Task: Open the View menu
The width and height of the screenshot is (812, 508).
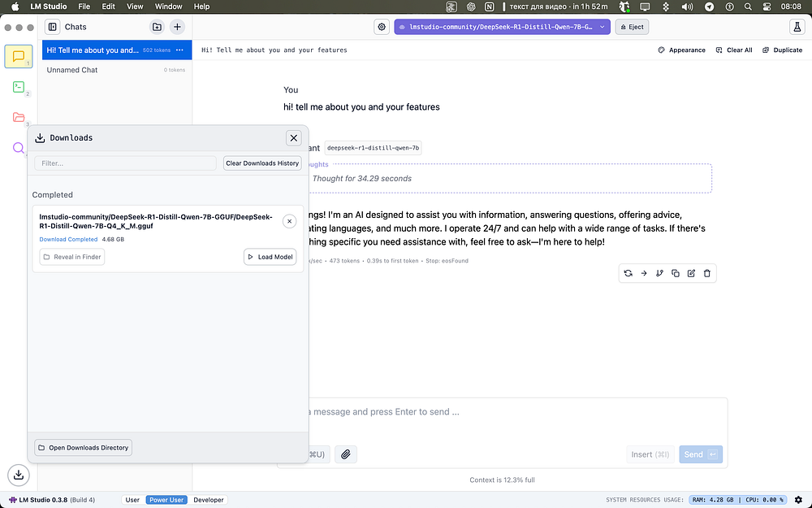Action: [135, 7]
